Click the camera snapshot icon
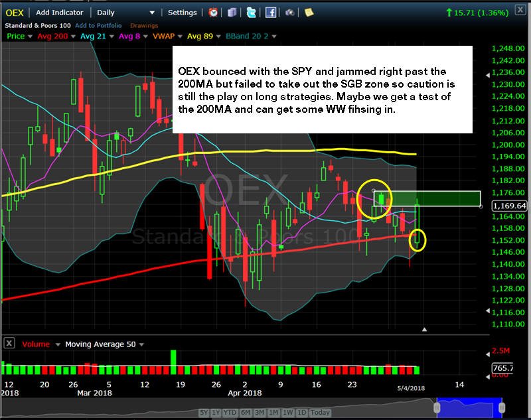This screenshot has height=420, width=531. coord(289,13)
